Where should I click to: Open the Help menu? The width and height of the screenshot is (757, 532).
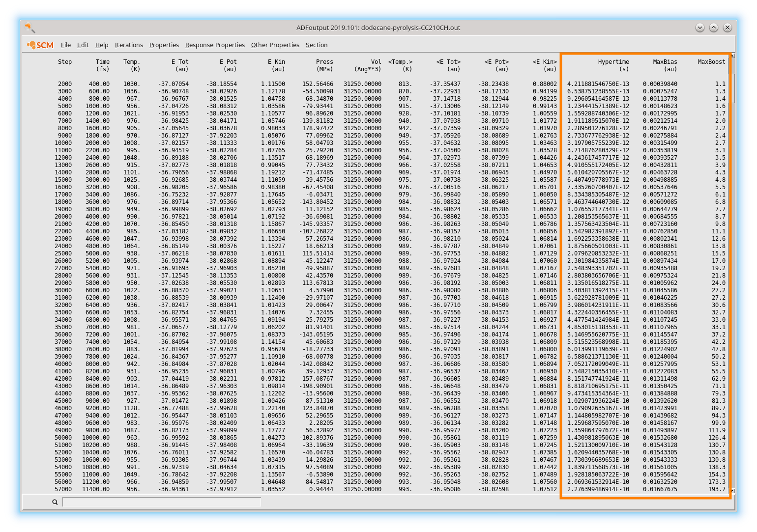pyautogui.click(x=102, y=45)
